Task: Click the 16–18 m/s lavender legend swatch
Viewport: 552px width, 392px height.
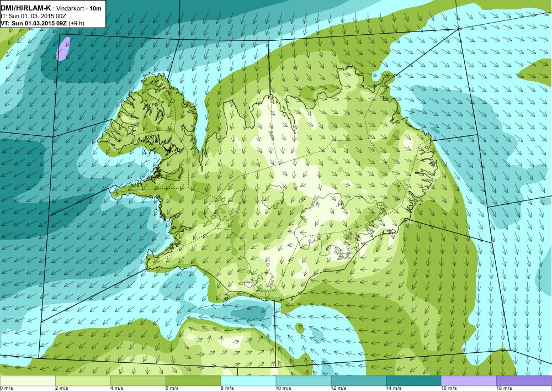Action: tap(469, 381)
